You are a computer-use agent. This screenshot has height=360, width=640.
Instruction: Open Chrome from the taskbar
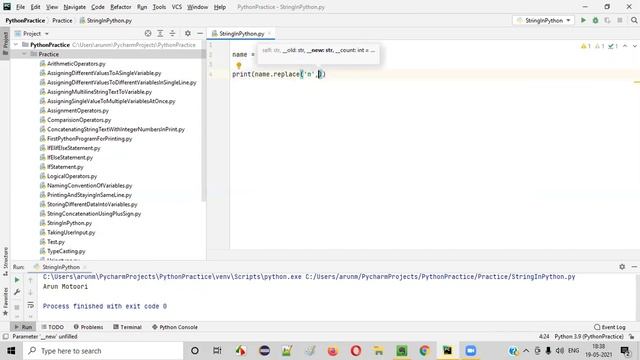pos(424,351)
